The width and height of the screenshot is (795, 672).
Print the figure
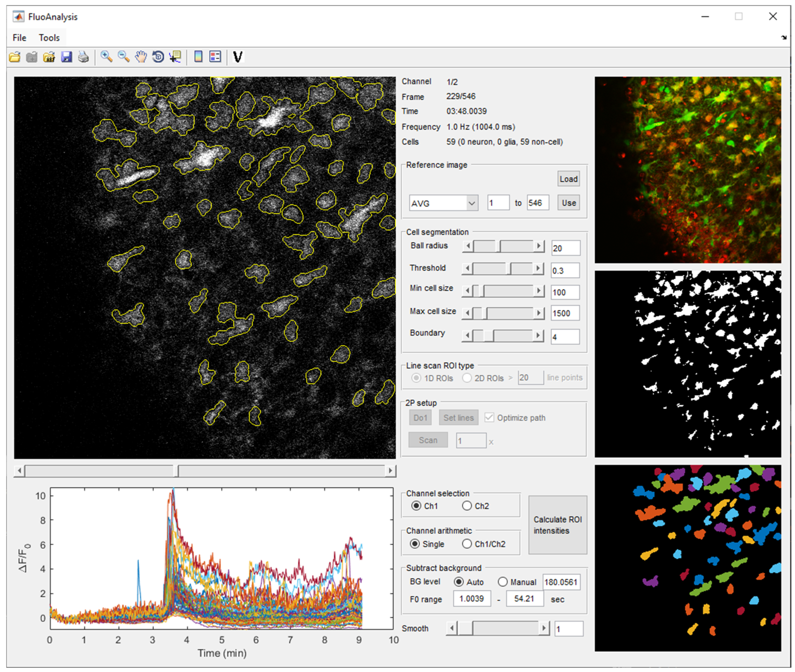tap(84, 57)
